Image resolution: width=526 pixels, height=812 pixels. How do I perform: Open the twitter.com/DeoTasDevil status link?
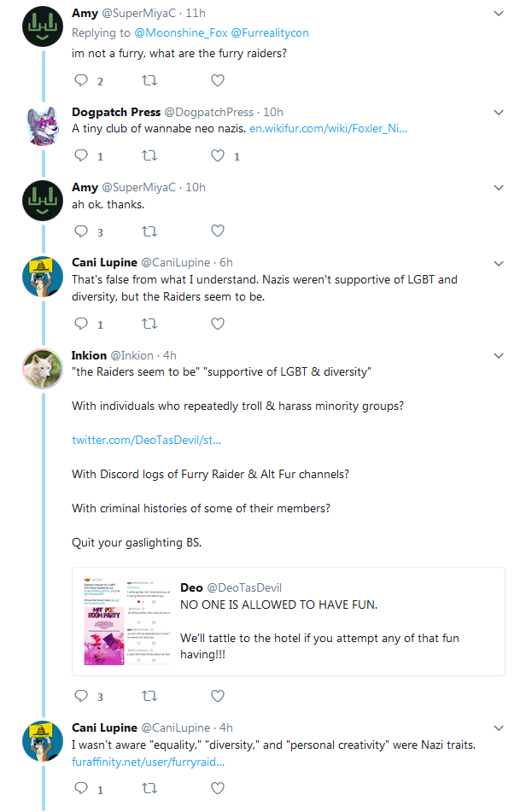[x=147, y=441]
